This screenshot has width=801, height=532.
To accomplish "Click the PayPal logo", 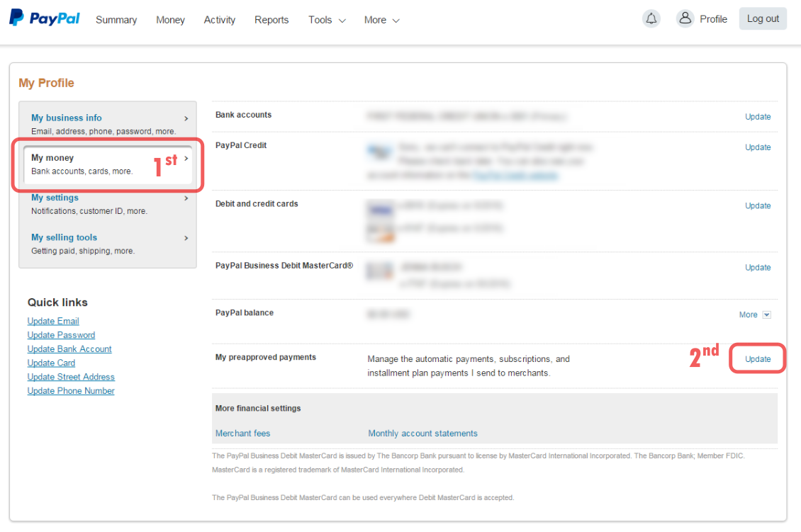I will (45, 18).
